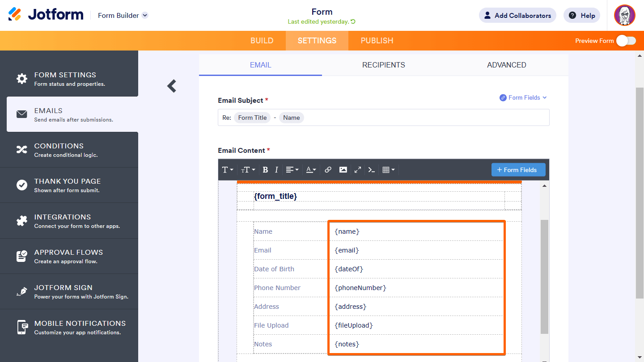This screenshot has width=644, height=362.
Task: Click the Email Subject input field
Action: (x=425, y=118)
